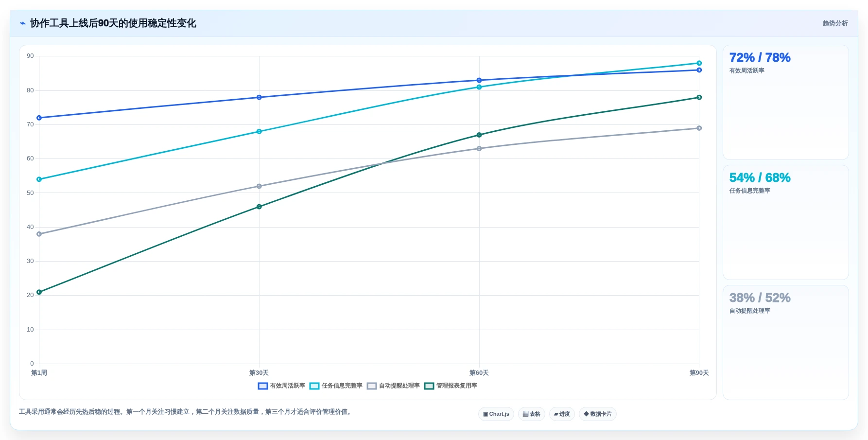868x440 pixels.
Task: Toggle the 任务信息完整率 legend series
Action: pyautogui.click(x=336, y=386)
